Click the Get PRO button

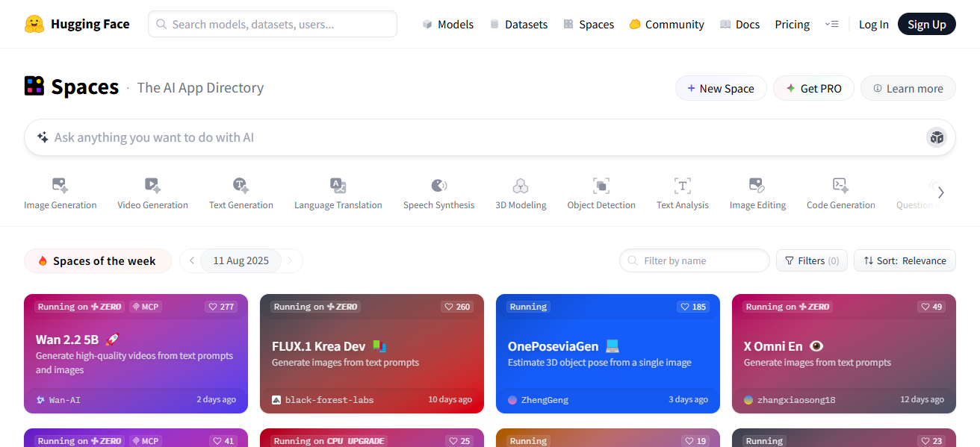813,88
